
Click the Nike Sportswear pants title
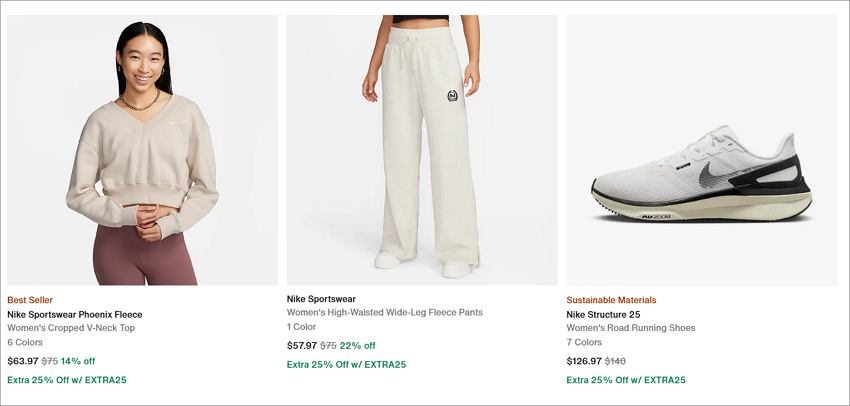pos(321,299)
